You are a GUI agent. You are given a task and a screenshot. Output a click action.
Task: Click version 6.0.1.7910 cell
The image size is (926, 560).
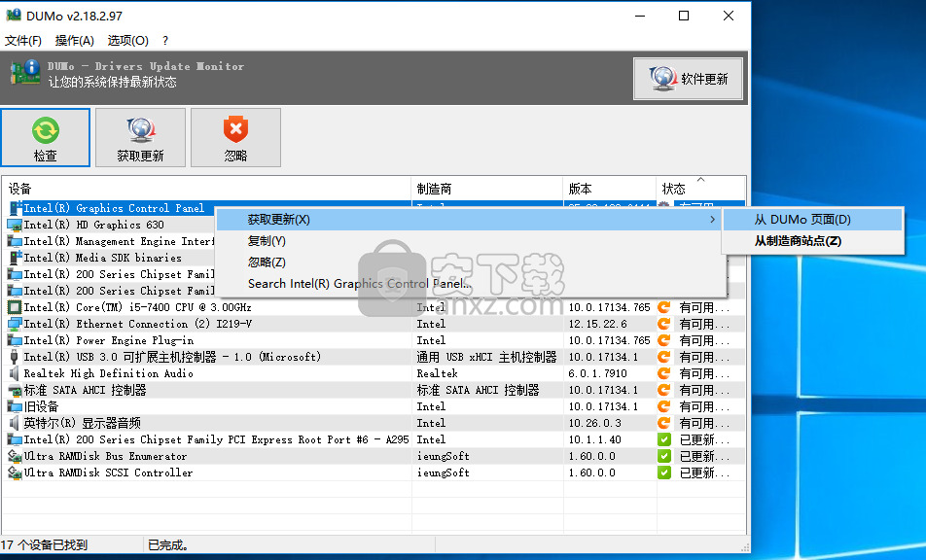pyautogui.click(x=597, y=373)
